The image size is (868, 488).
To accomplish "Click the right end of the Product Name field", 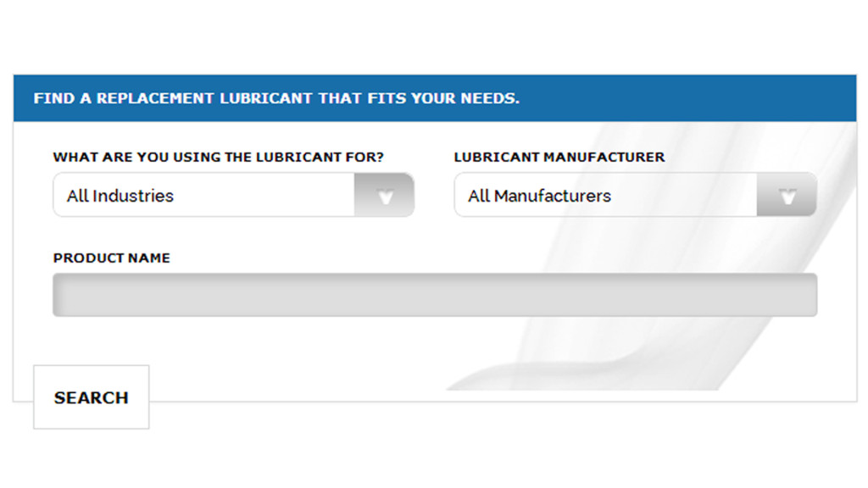I will (797, 295).
